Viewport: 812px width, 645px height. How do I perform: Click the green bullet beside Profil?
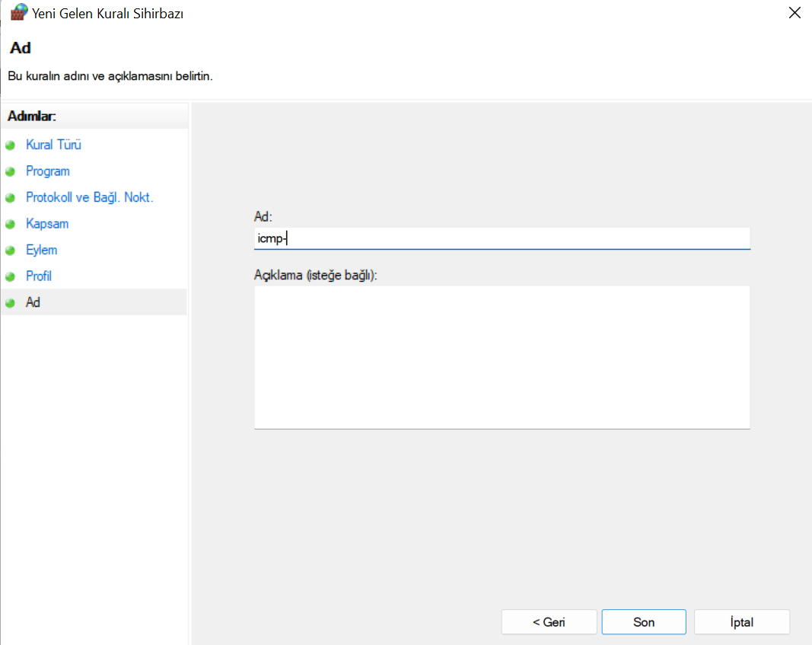pyautogui.click(x=11, y=277)
